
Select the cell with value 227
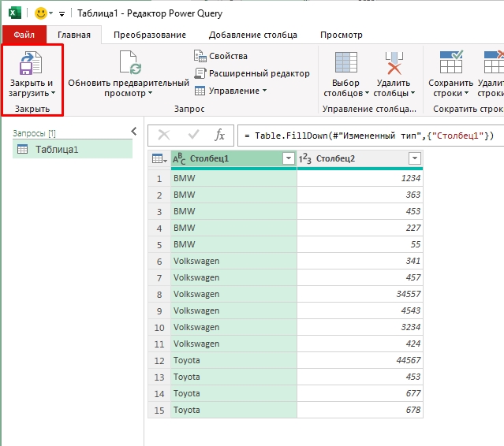pos(360,228)
